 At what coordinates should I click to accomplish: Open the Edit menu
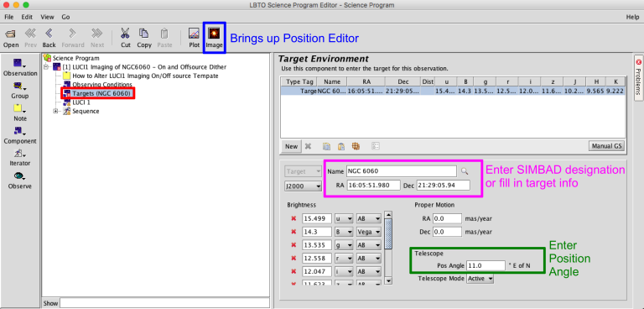pos(27,18)
